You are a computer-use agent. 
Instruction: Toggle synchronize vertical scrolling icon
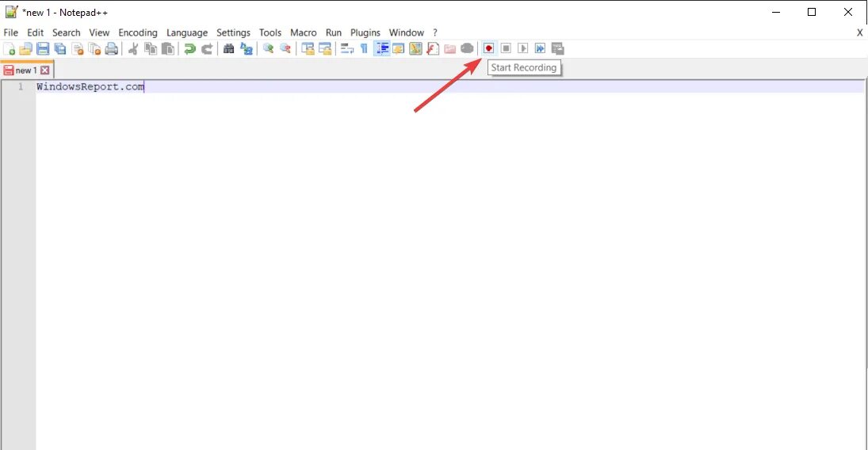point(308,48)
